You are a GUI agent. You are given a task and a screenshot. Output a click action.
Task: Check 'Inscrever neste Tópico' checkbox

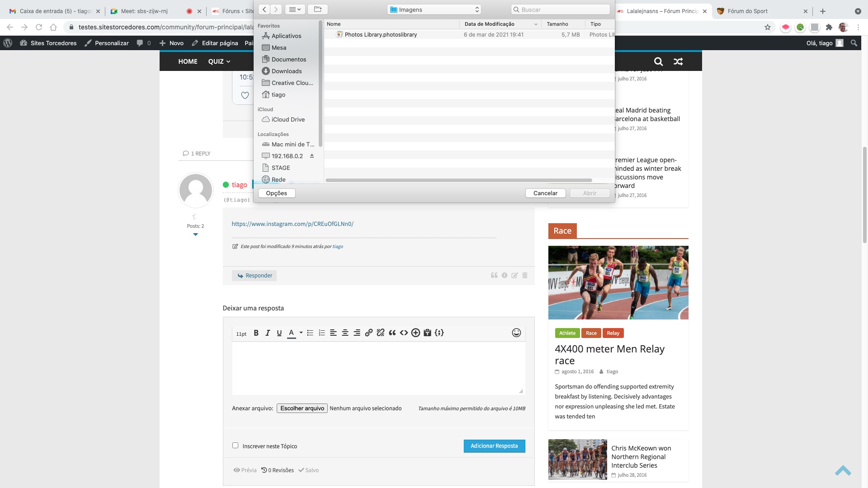pos(235,446)
